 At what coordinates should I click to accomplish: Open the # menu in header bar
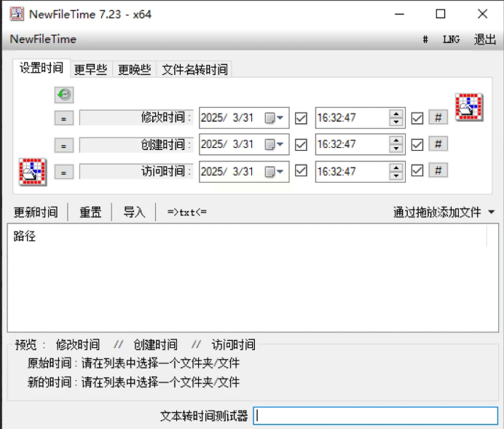[425, 39]
